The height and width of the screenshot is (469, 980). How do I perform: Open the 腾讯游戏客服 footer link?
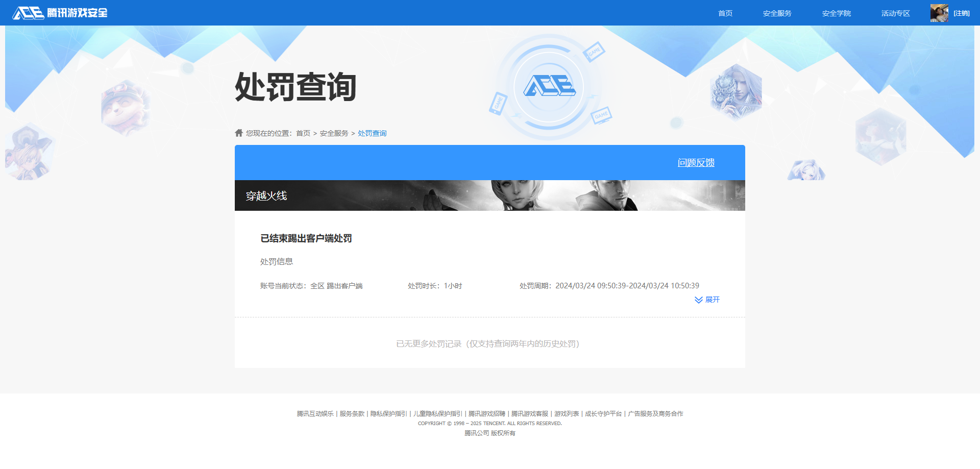tap(529, 413)
